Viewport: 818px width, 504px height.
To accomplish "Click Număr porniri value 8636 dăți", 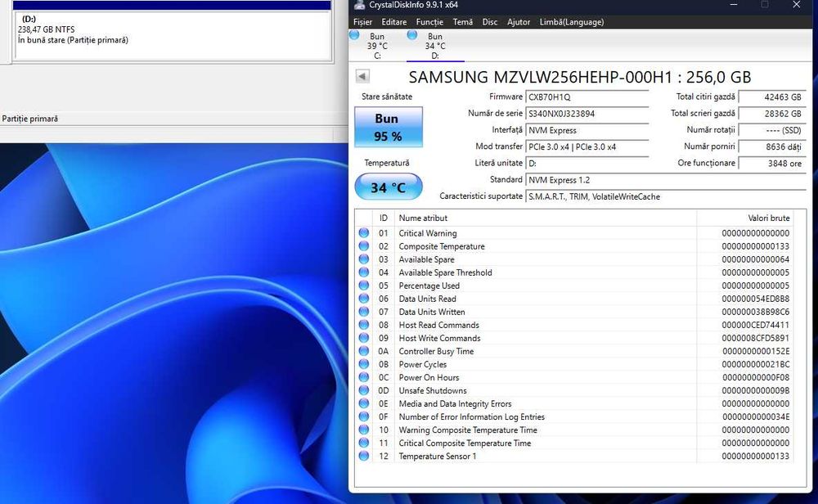I will [x=772, y=147].
